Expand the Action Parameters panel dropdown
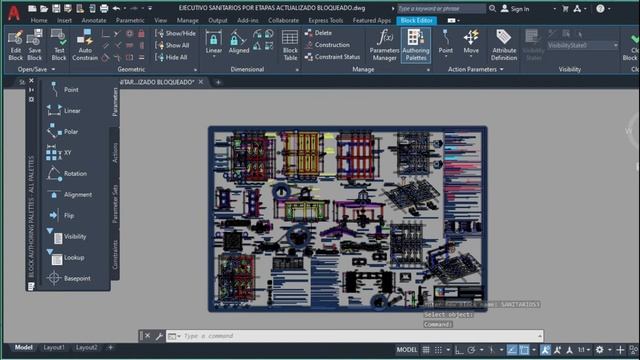The width and height of the screenshot is (640, 360). click(502, 69)
